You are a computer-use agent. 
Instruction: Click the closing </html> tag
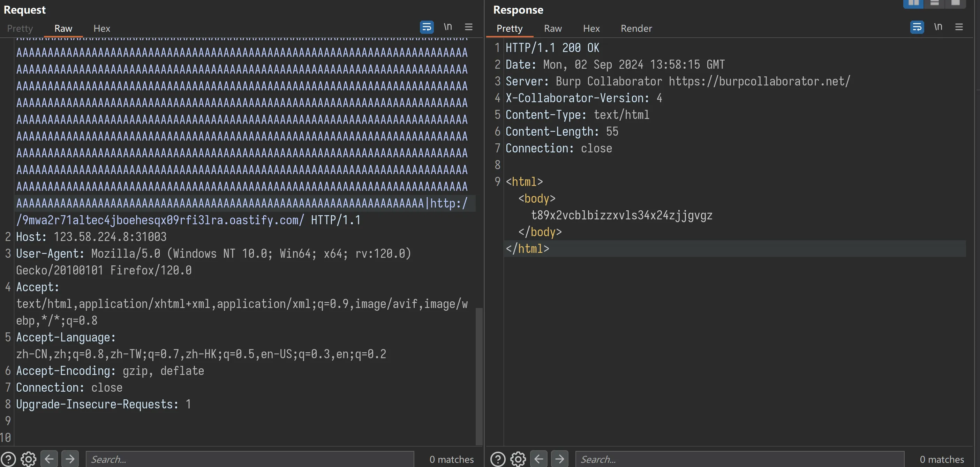(x=527, y=249)
